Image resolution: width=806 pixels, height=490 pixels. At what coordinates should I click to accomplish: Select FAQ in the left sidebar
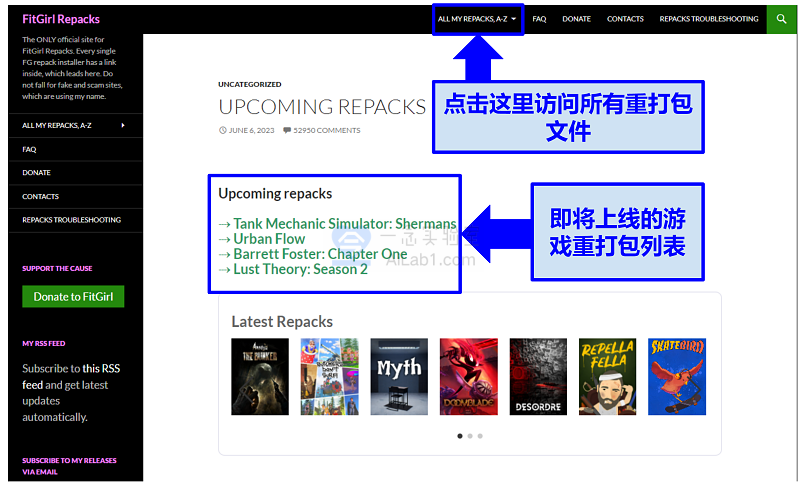29,149
